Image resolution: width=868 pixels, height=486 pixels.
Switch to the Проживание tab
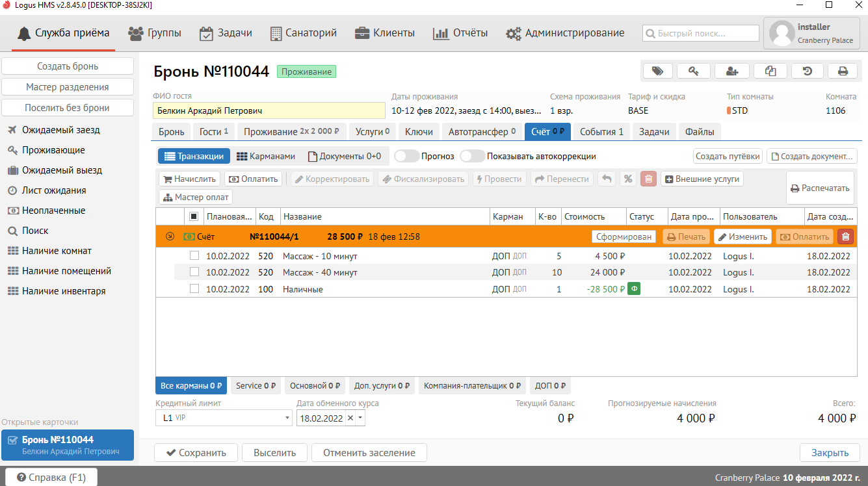click(x=291, y=132)
